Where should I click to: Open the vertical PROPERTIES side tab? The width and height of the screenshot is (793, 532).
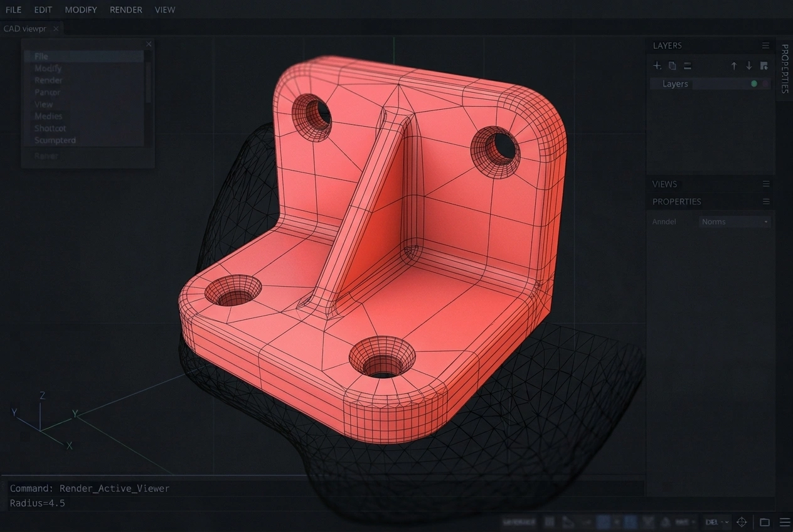click(785, 69)
